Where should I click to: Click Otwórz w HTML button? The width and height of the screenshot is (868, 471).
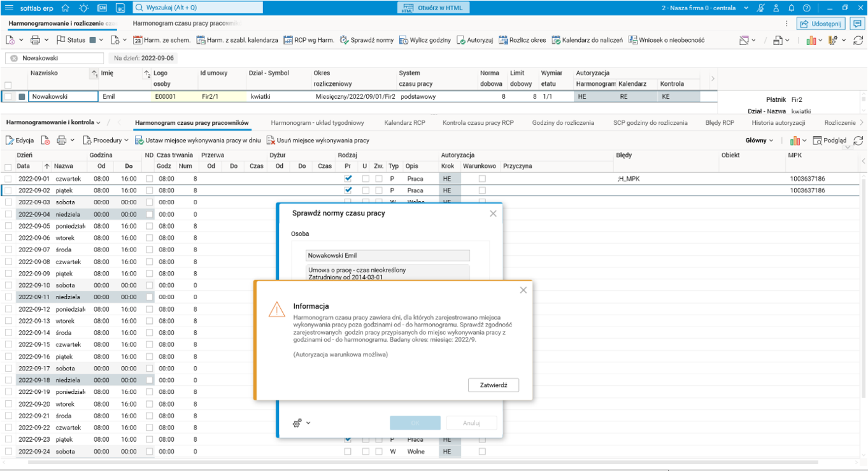434,8
